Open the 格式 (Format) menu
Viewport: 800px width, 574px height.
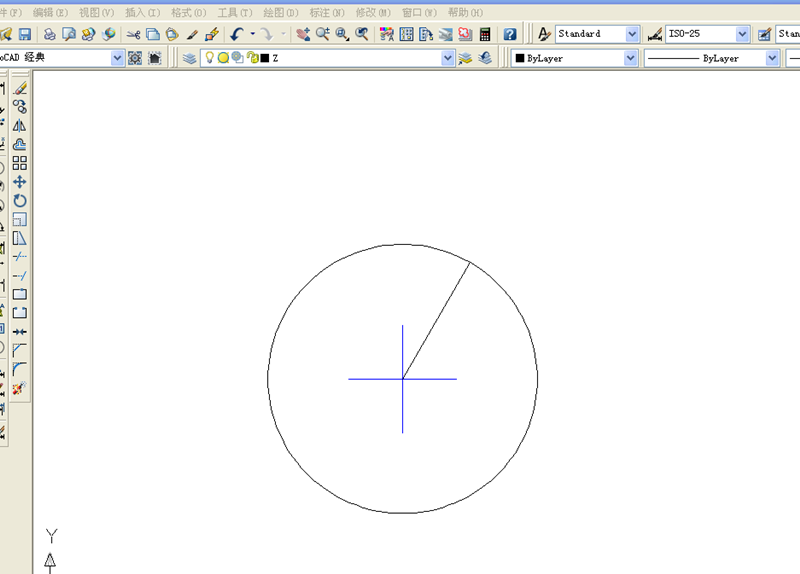pyautogui.click(x=188, y=12)
